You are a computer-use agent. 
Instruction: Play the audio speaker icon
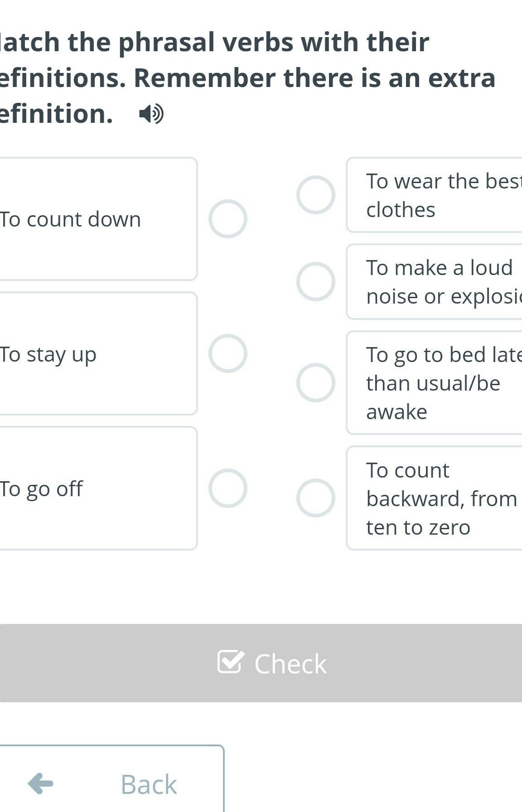coord(151,114)
